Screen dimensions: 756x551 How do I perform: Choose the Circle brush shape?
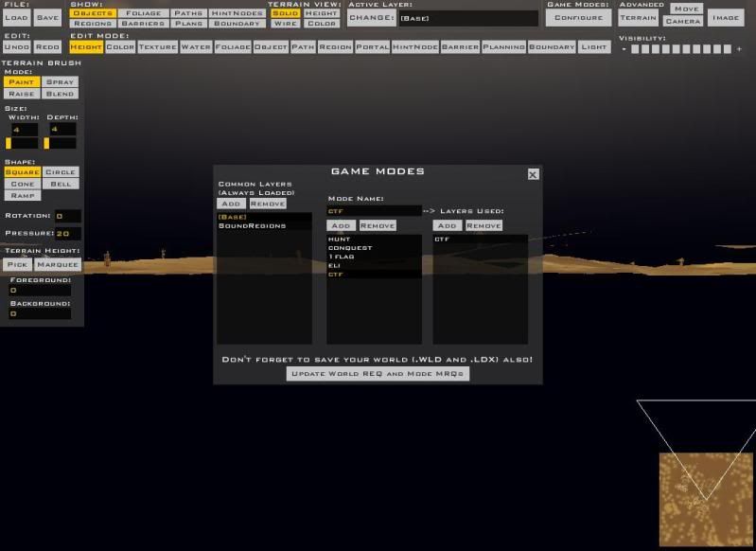(x=61, y=172)
